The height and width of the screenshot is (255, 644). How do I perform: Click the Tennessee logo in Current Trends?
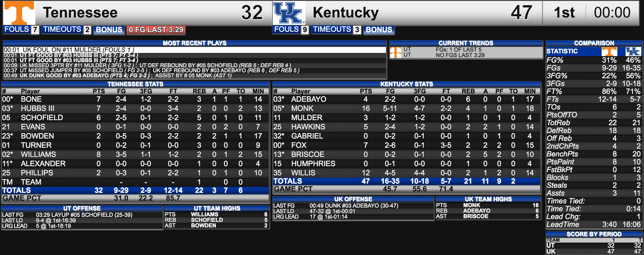pyautogui.click(x=396, y=52)
